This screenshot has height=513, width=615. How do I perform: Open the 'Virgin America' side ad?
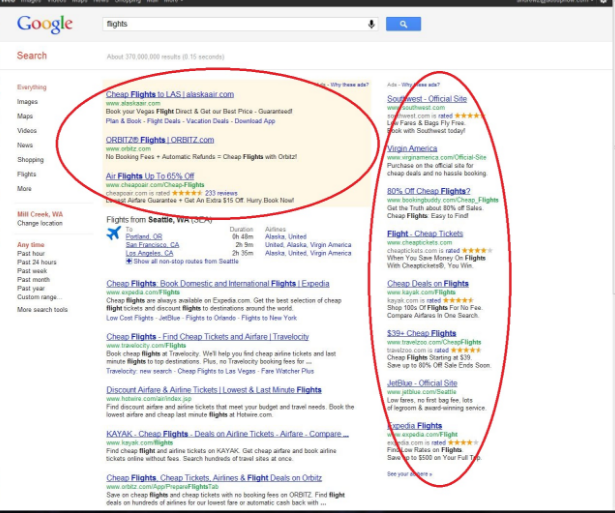412,149
